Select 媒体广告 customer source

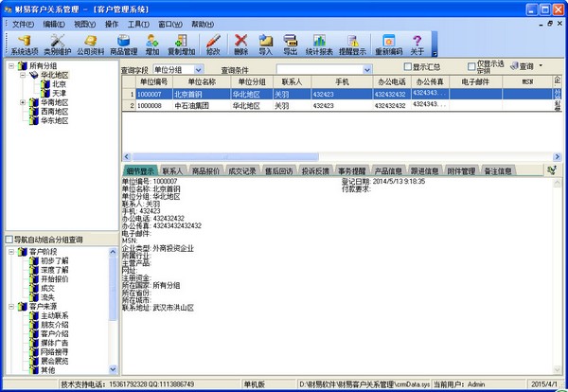[54, 343]
